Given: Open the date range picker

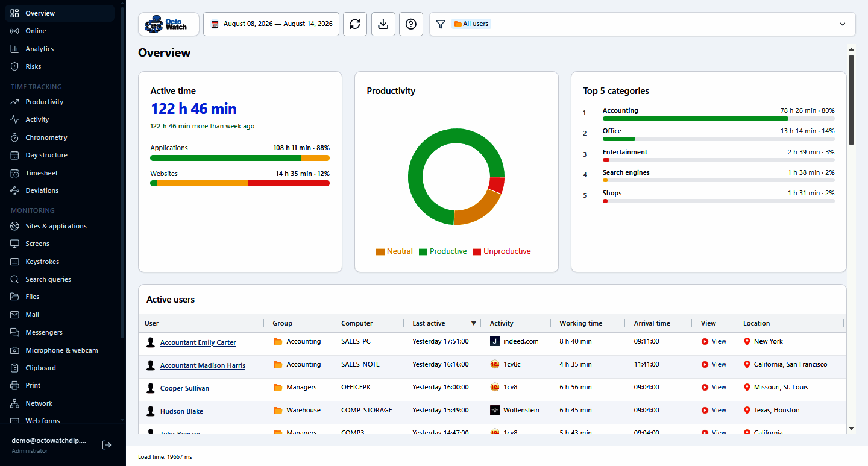Looking at the screenshot, I should tap(271, 24).
